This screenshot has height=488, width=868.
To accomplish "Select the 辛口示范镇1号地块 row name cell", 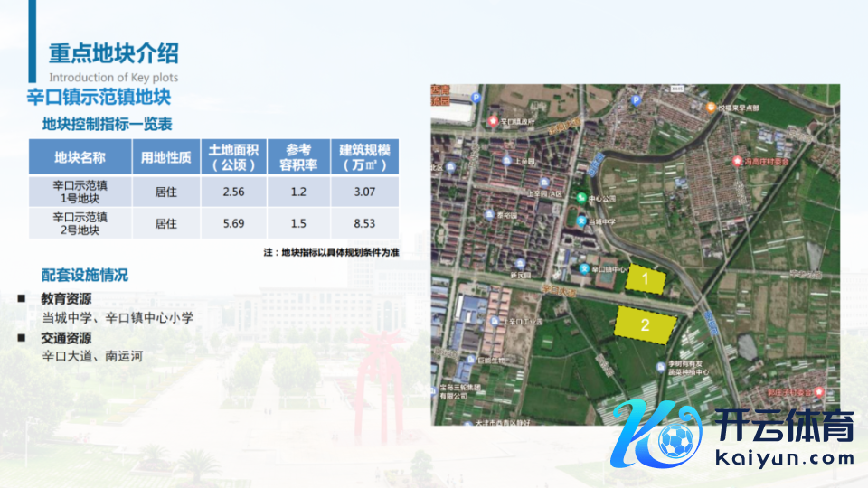I will tap(80, 192).
